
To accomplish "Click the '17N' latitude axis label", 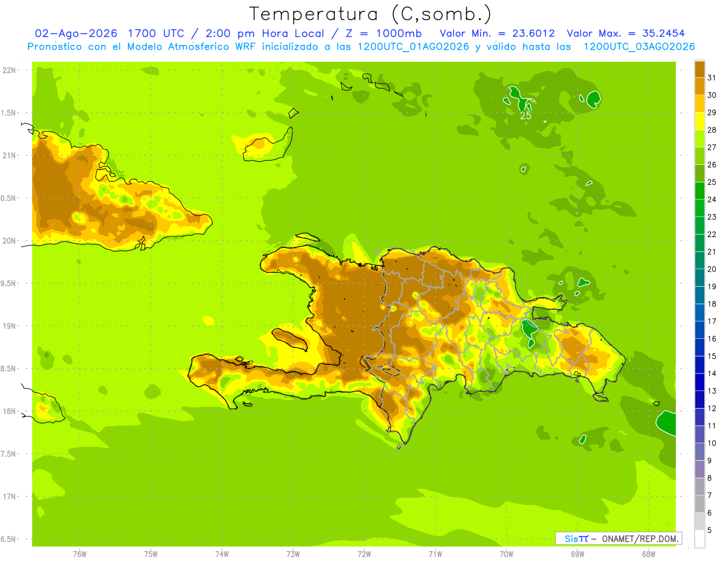I will 8,497.
